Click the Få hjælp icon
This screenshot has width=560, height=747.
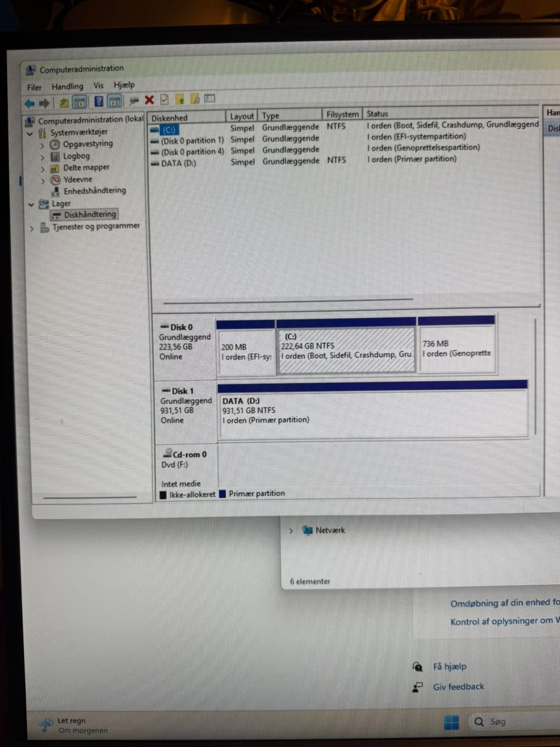pos(418,666)
